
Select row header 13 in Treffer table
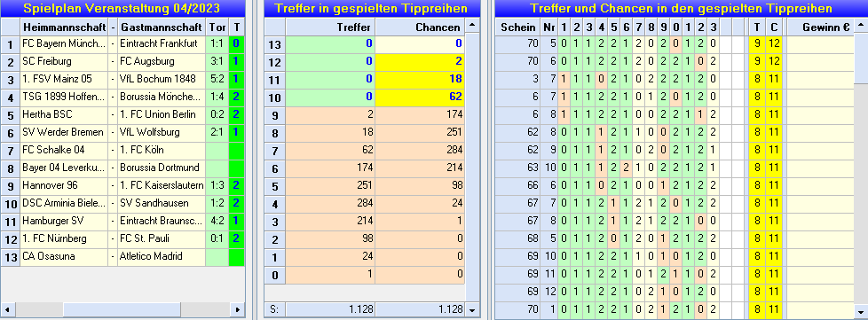click(274, 43)
